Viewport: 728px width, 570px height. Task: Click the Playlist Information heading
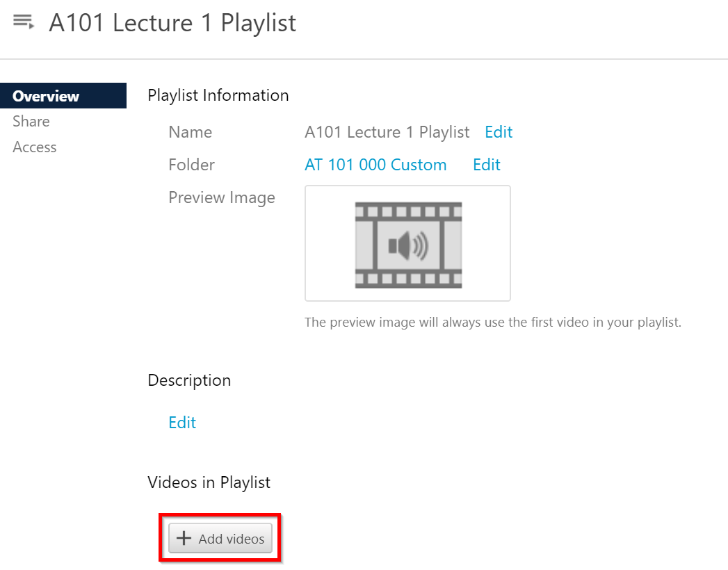coord(218,95)
